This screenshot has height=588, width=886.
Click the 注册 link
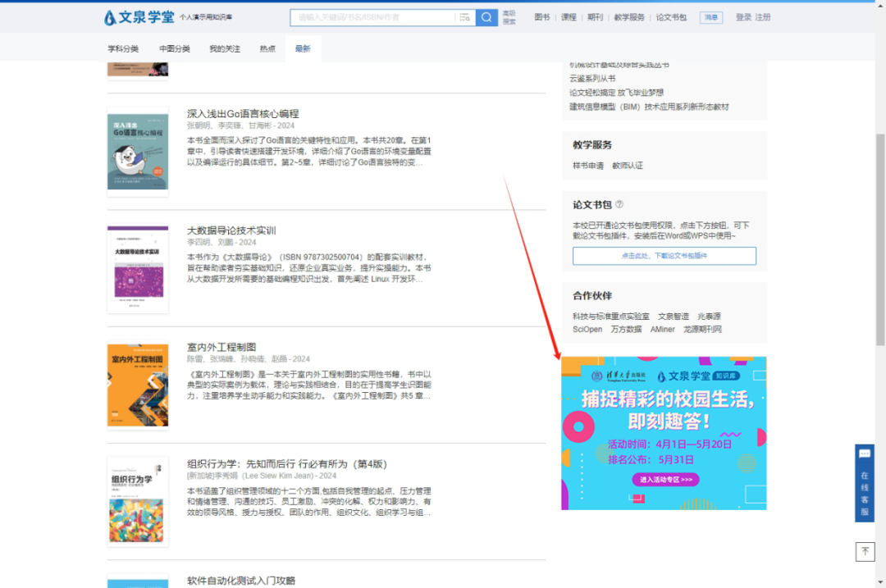tap(763, 17)
